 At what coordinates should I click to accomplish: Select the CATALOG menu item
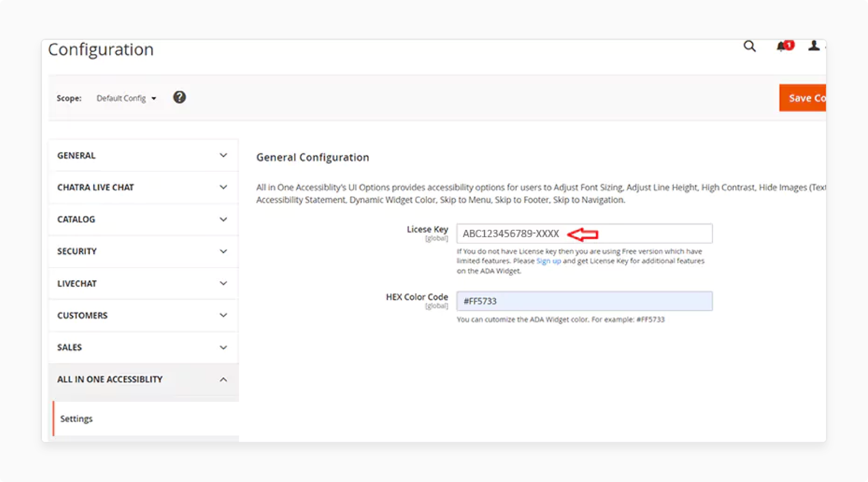click(144, 219)
